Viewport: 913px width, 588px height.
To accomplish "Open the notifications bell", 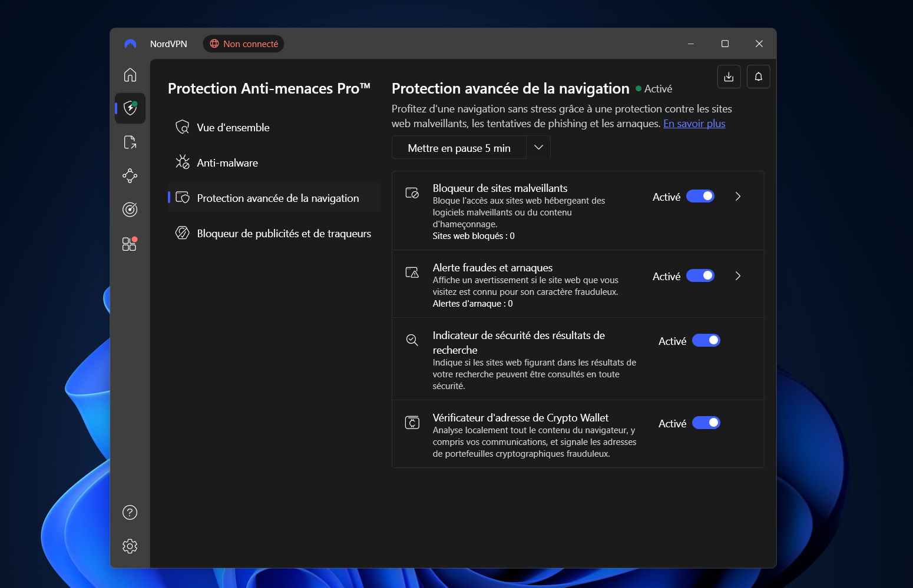I will (758, 77).
